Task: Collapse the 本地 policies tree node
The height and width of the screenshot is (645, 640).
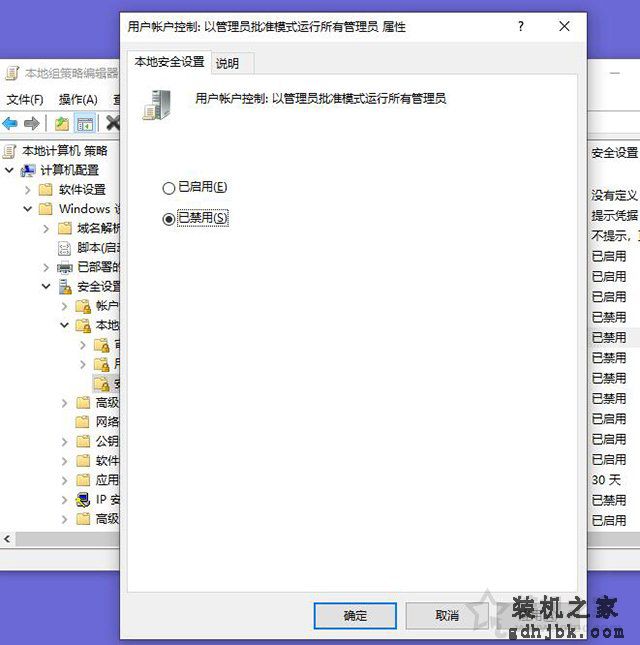Action: [65, 325]
